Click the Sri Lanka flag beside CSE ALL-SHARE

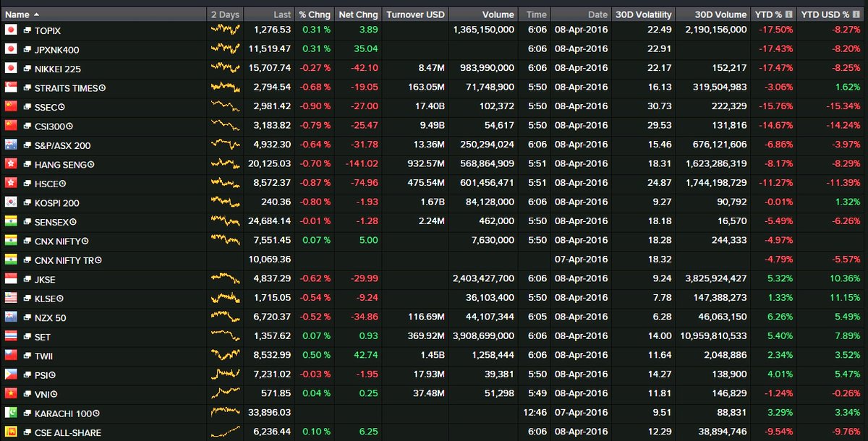pyautogui.click(x=10, y=432)
